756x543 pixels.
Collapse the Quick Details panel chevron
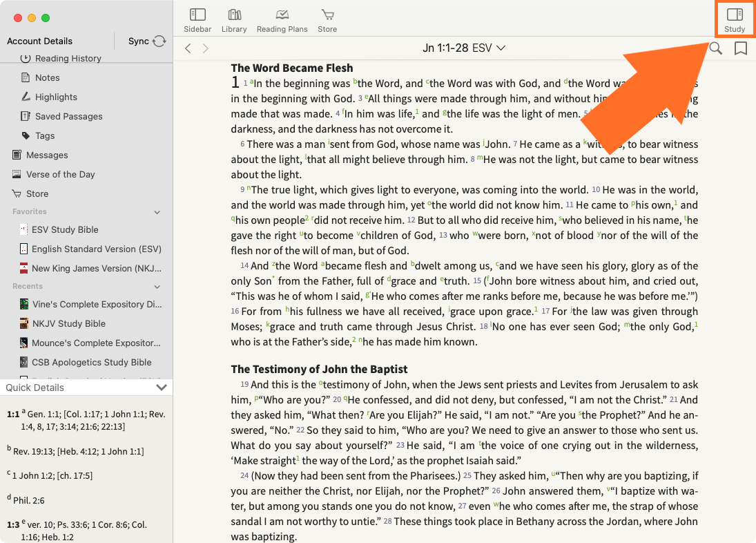click(x=162, y=388)
